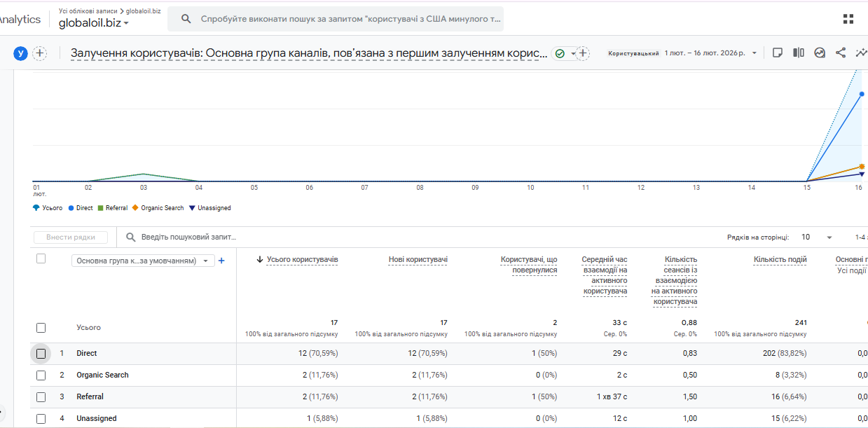
Task: Sort by 'Кількість подій' column header
Action: [x=780, y=260]
